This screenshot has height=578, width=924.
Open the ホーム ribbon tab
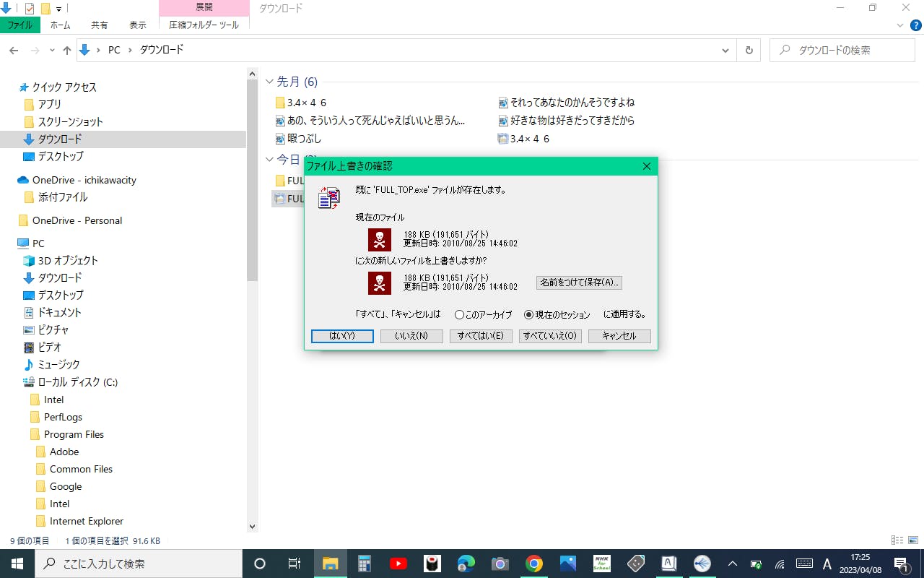[60, 25]
